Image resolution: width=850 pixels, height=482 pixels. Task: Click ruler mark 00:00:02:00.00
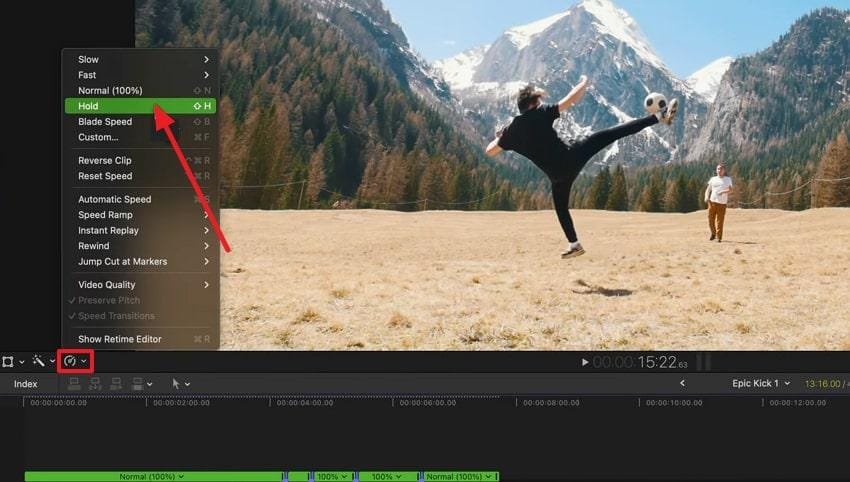pyautogui.click(x=181, y=403)
